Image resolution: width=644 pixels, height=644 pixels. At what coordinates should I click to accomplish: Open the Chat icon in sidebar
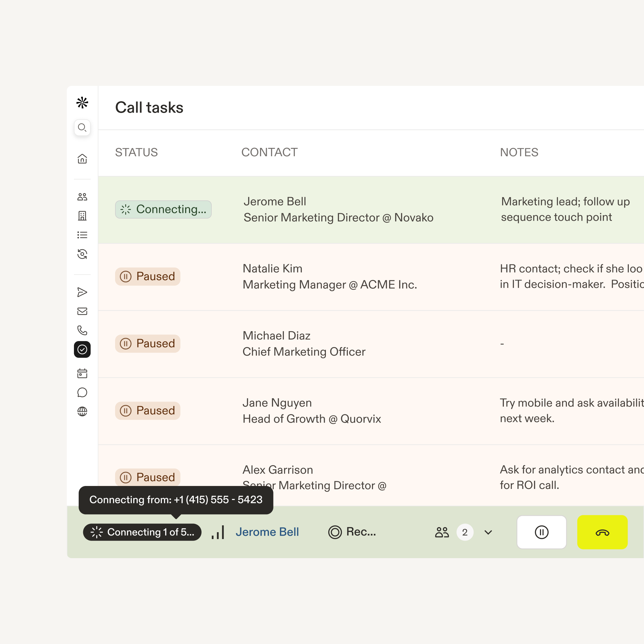point(82,392)
